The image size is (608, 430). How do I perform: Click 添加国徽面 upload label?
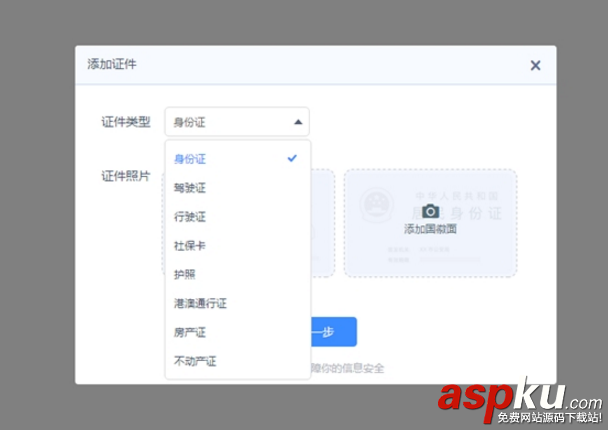click(430, 229)
